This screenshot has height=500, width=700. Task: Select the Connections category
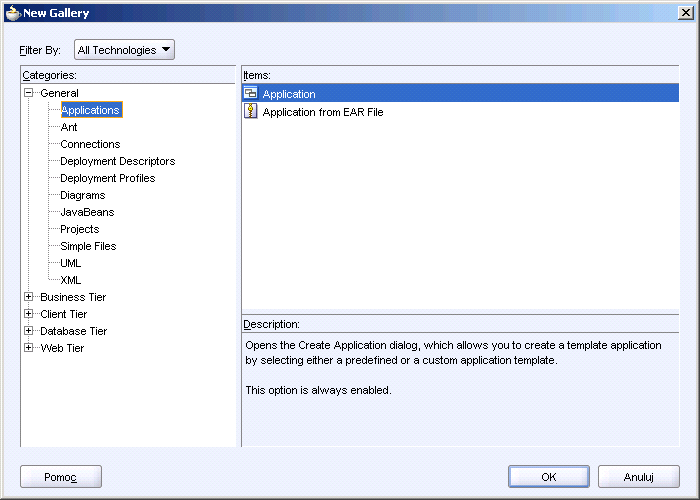[x=90, y=144]
